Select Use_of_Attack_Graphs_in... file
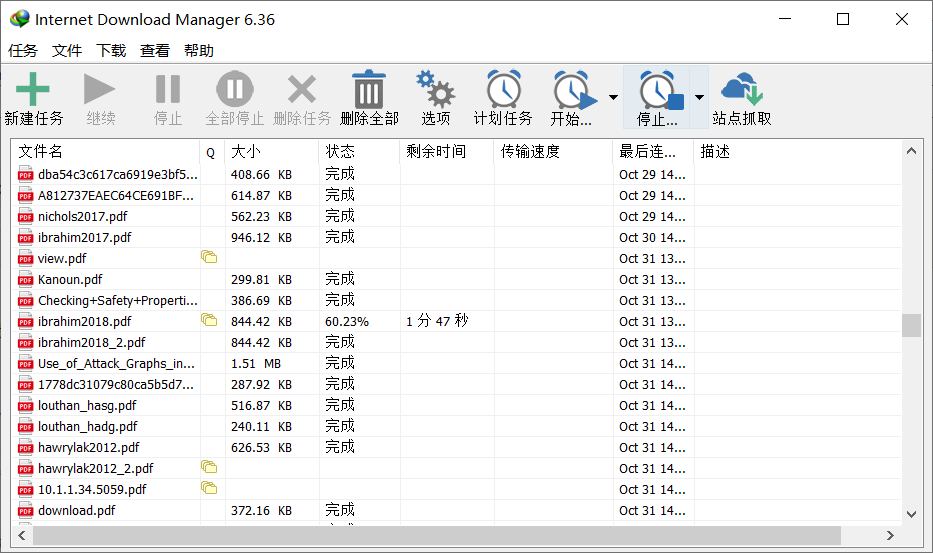933x553 pixels. pos(116,363)
